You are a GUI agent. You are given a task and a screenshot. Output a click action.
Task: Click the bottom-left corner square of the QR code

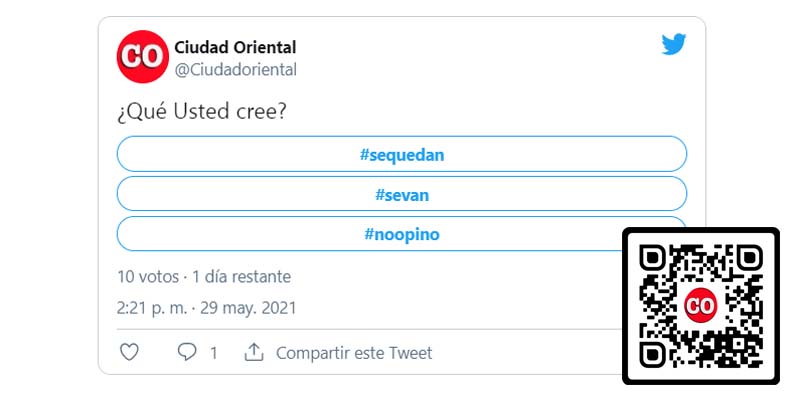point(653,354)
